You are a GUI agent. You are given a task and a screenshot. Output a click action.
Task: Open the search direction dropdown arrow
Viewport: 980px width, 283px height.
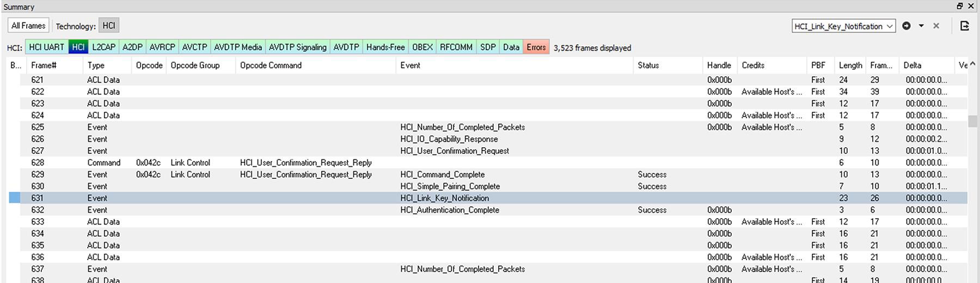click(921, 26)
